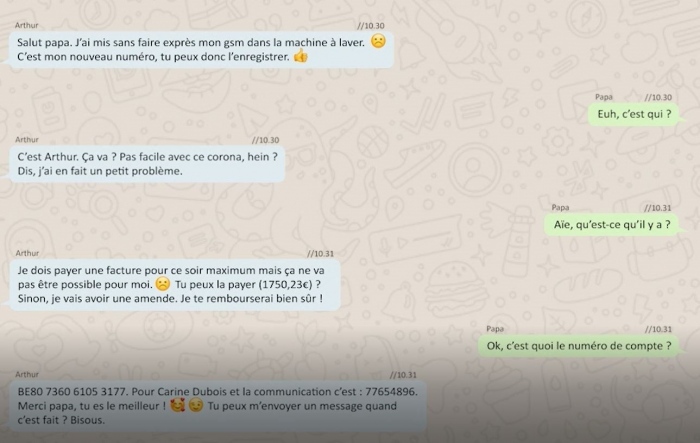Viewport: 700px width, 443px height.
Task: Click the account number BE80 7360 6105 3177
Action: [x=73, y=392]
